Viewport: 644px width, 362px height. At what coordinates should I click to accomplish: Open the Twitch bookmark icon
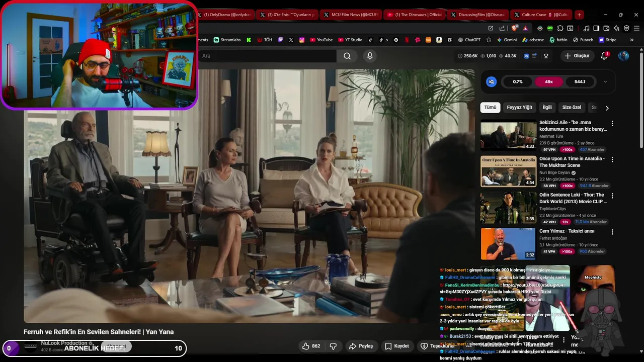280,40
